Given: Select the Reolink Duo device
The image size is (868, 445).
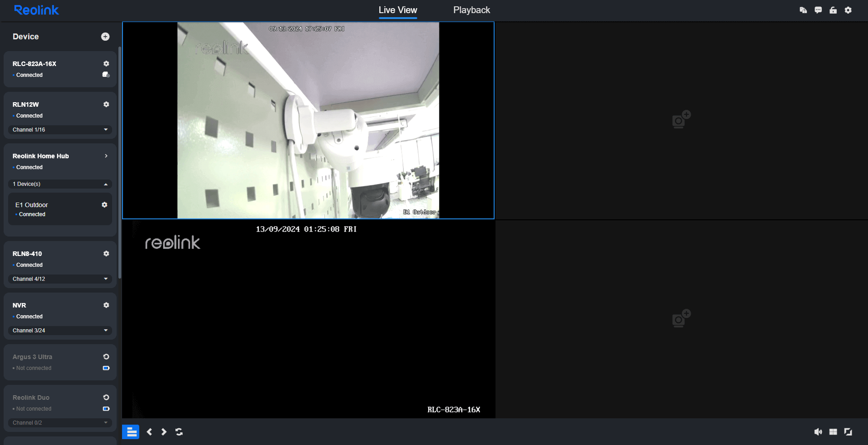Looking at the screenshot, I should tap(31, 398).
